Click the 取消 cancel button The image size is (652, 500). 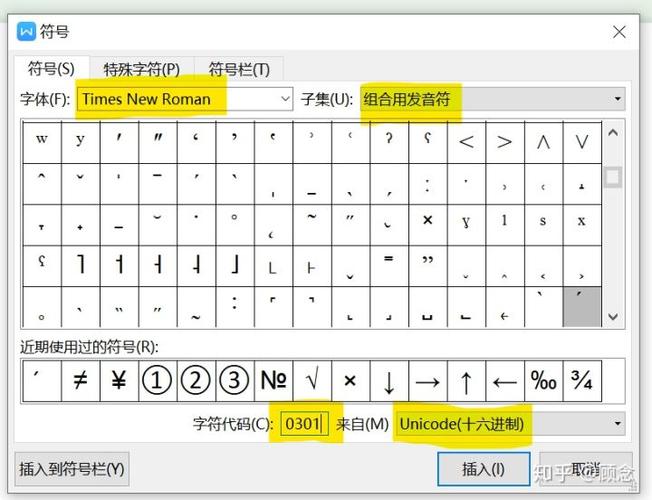585,469
